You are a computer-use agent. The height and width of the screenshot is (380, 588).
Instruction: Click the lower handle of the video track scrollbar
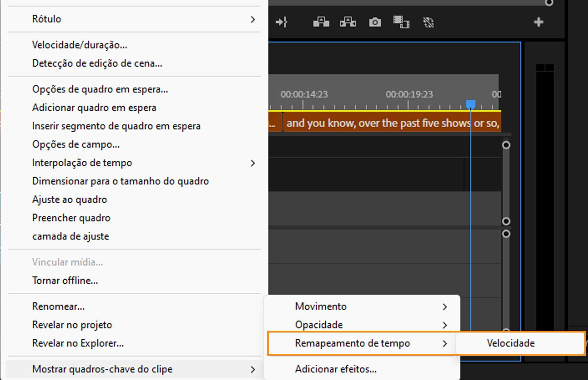point(506,221)
